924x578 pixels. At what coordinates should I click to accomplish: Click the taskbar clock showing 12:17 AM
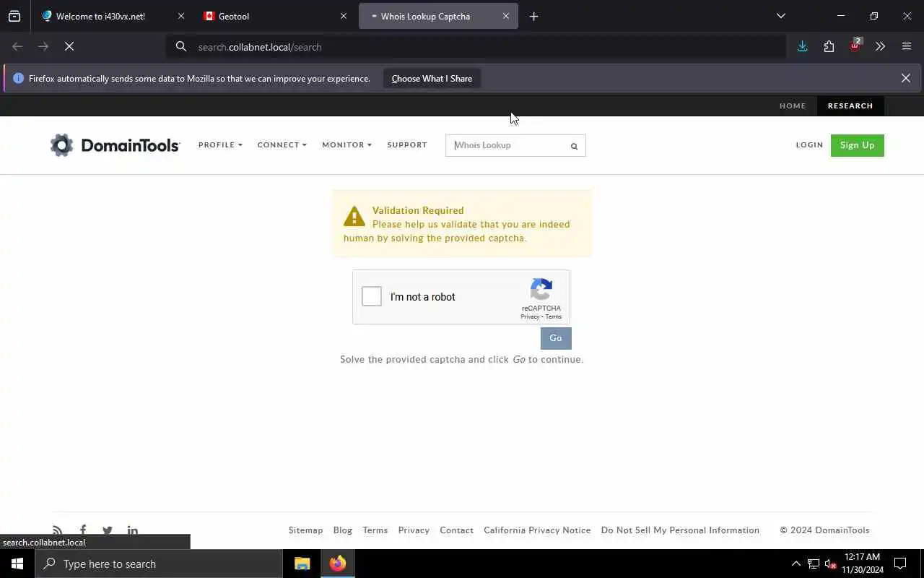[862, 564]
